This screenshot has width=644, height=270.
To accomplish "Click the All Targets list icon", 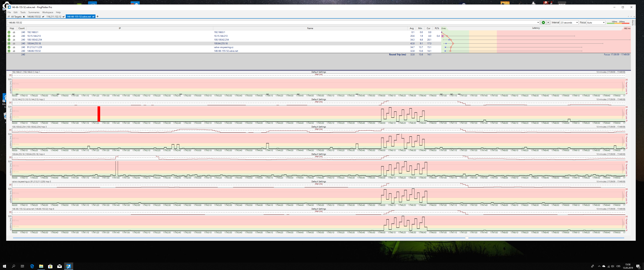I will [x=9, y=17].
